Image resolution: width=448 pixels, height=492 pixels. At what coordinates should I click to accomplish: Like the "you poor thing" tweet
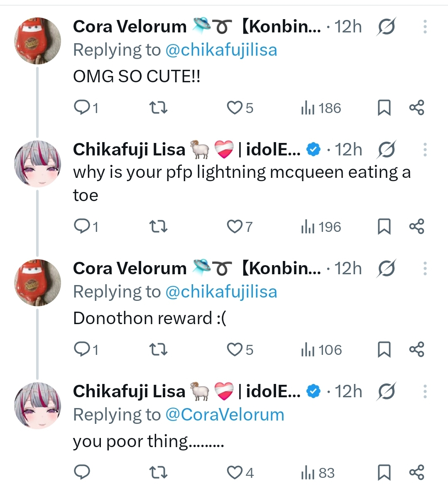pyautogui.click(x=235, y=473)
